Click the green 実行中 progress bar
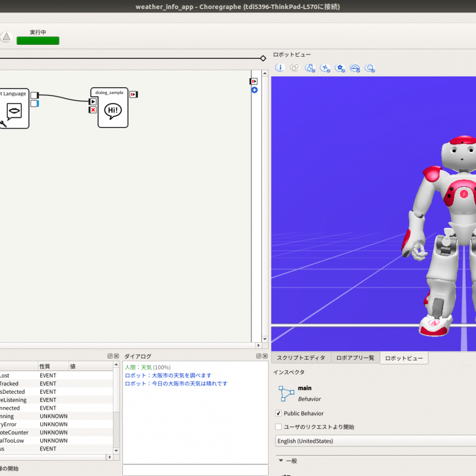This screenshot has width=476, height=476. (x=38, y=41)
